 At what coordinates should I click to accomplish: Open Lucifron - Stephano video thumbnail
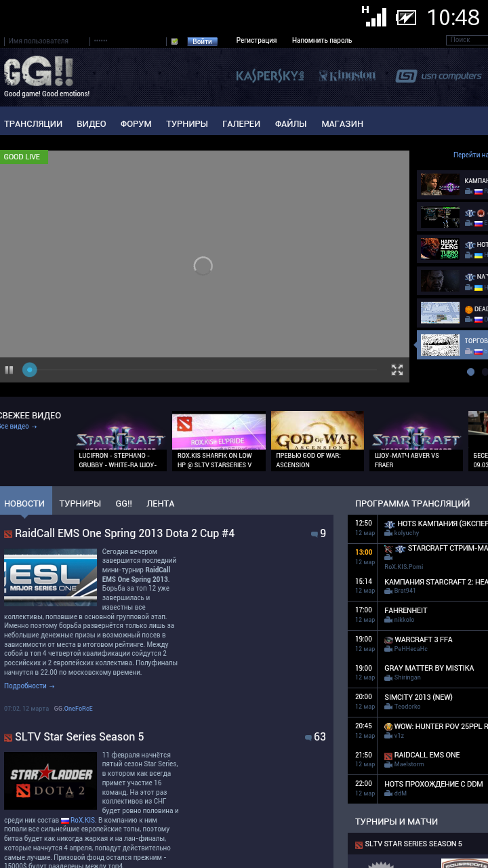(121, 441)
